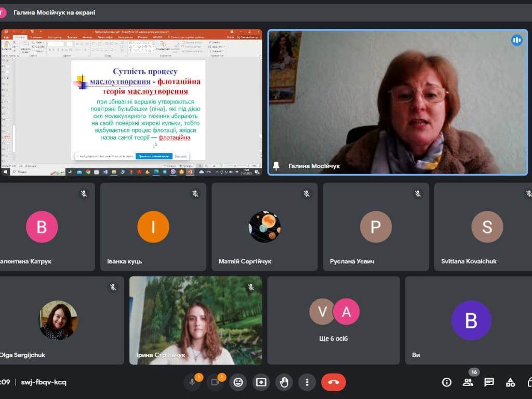The width and height of the screenshot is (532, 399).
Task: Click Матвій Сергійчук's planets avatar
Action: coord(264,227)
